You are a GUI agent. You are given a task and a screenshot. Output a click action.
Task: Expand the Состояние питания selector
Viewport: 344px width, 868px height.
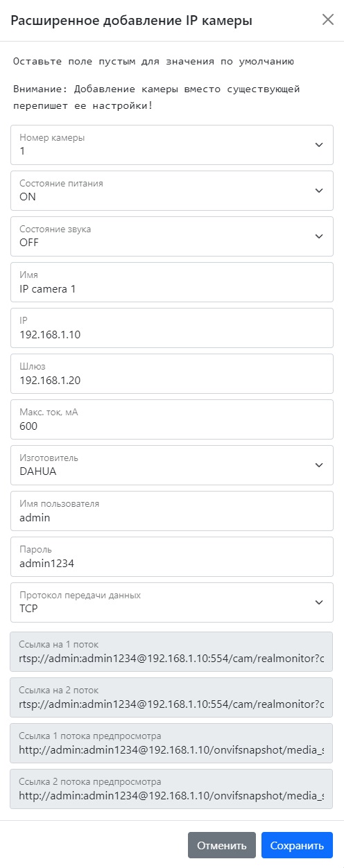pyautogui.click(x=172, y=191)
